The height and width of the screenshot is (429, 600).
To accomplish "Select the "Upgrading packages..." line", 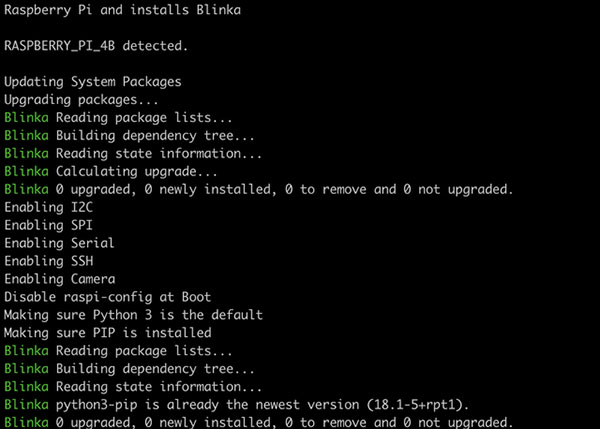I will [81, 100].
